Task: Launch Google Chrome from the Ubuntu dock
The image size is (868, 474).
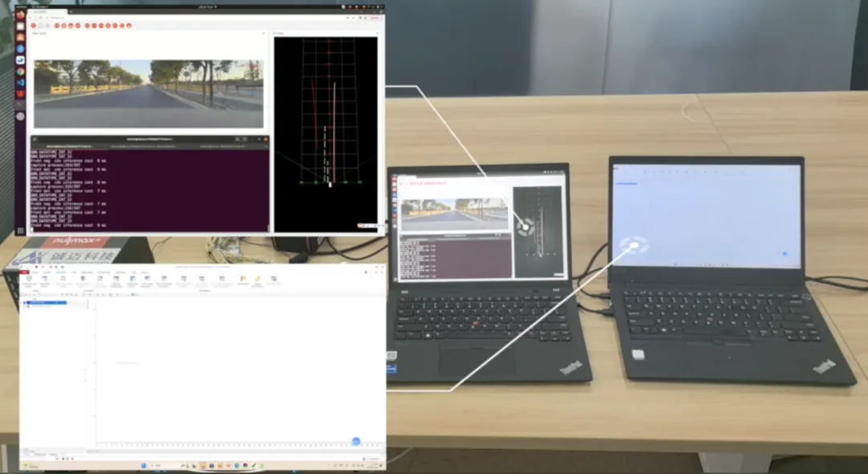Action: coord(21,72)
